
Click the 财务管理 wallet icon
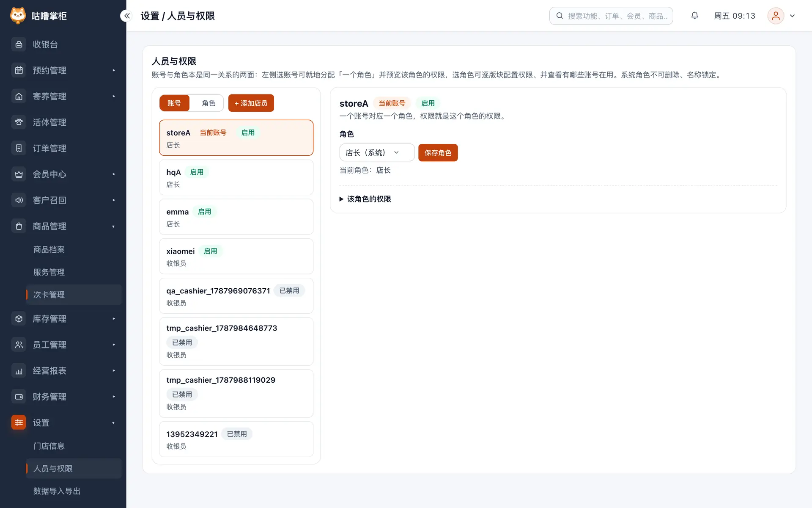point(19,397)
